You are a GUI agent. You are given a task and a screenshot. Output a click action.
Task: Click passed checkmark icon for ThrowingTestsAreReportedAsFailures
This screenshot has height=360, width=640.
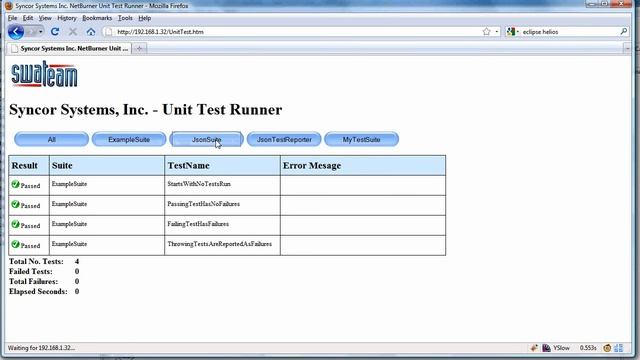(16, 244)
